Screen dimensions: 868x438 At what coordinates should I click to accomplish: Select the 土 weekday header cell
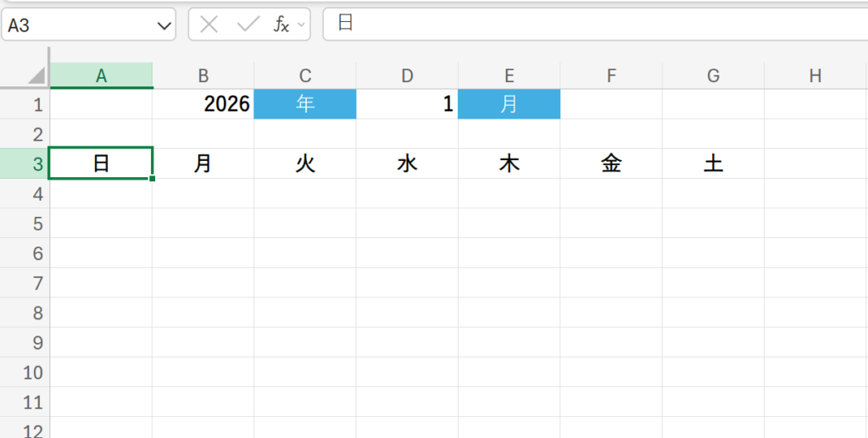point(713,164)
